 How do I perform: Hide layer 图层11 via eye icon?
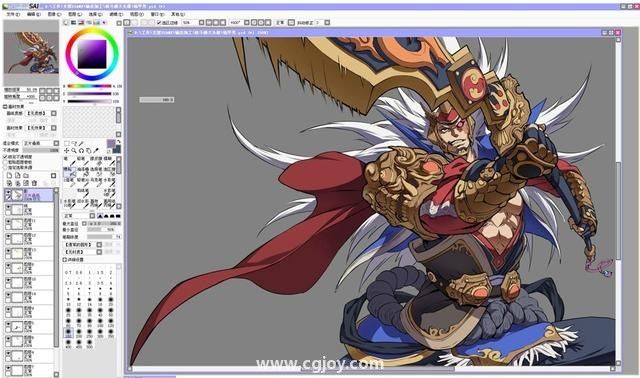coord(9,221)
